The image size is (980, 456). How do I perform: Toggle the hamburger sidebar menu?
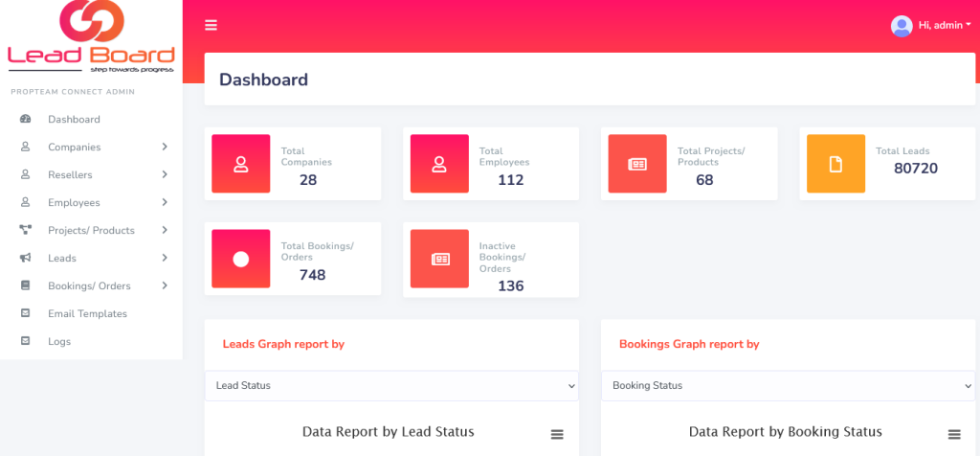(x=211, y=26)
